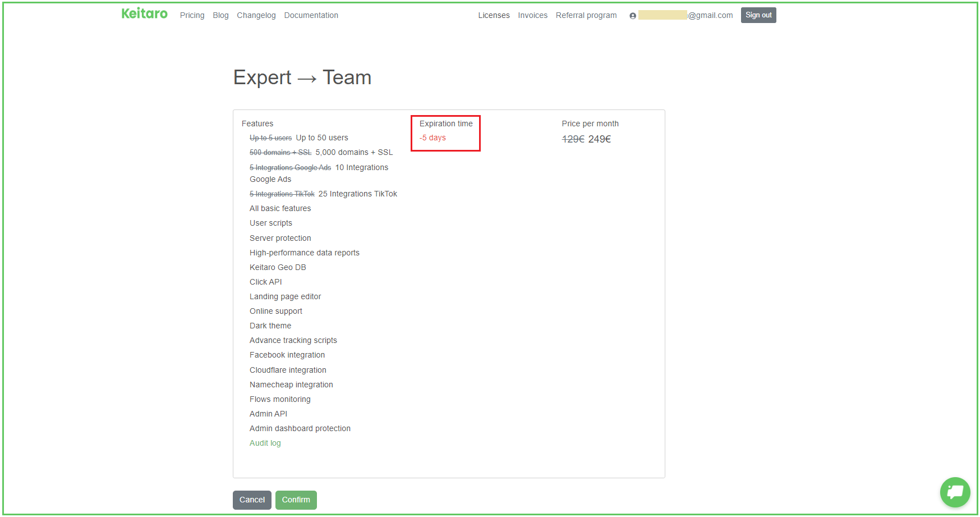
Task: Open Documentation link
Action: click(311, 15)
